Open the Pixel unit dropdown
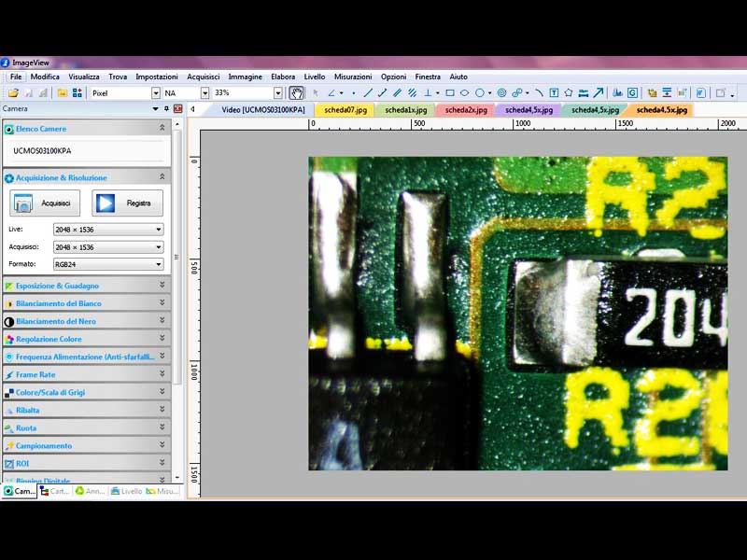This screenshot has height=560, width=747. pos(156,92)
